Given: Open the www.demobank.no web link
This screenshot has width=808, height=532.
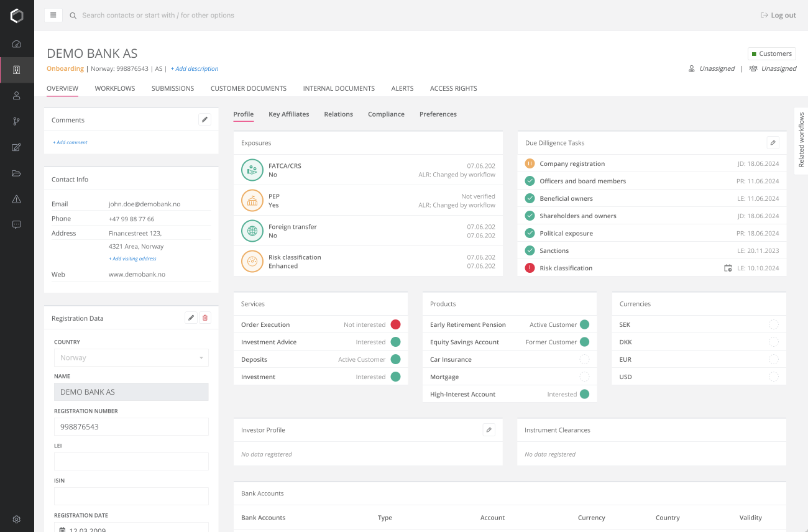Looking at the screenshot, I should point(137,274).
